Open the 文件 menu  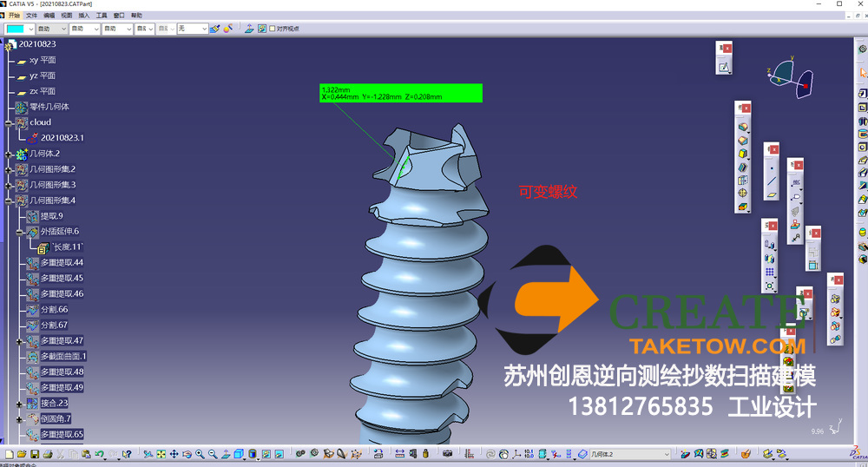(31, 16)
